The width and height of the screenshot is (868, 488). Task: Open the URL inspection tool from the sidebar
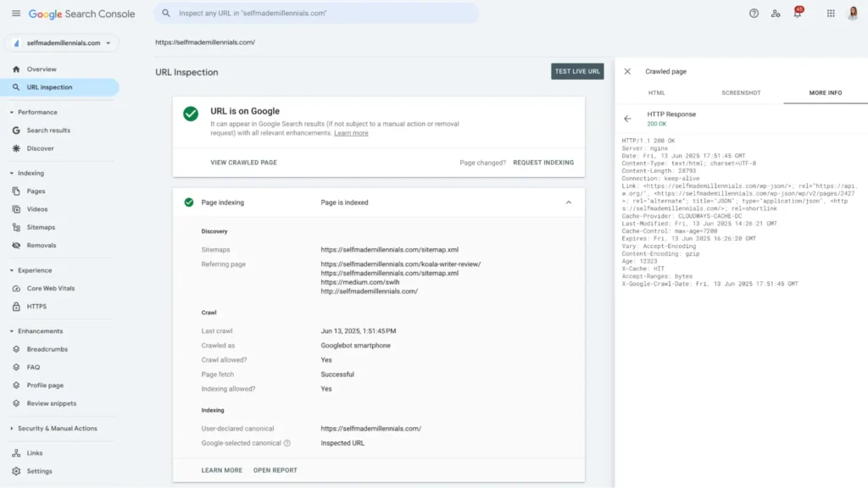[51, 87]
